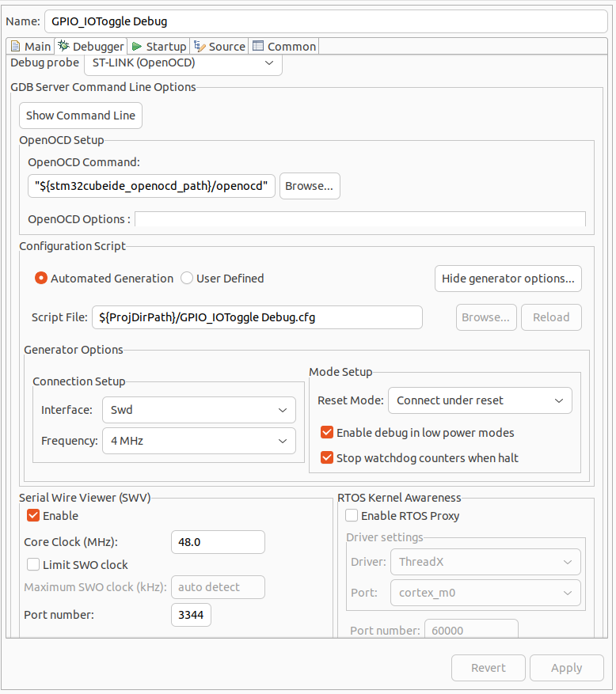Switch to the Source tab
The width and height of the screenshot is (616, 694).
click(x=219, y=47)
